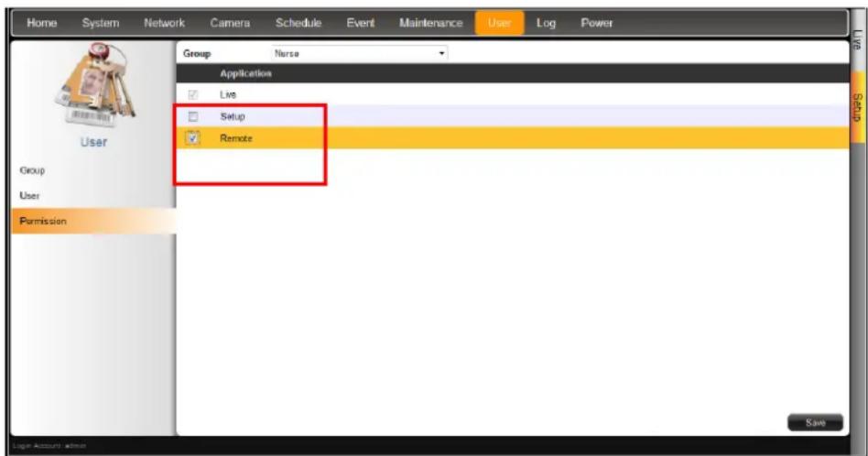Open the Event menu
Image resolution: width=868 pixels, height=456 pixels.
361,23
